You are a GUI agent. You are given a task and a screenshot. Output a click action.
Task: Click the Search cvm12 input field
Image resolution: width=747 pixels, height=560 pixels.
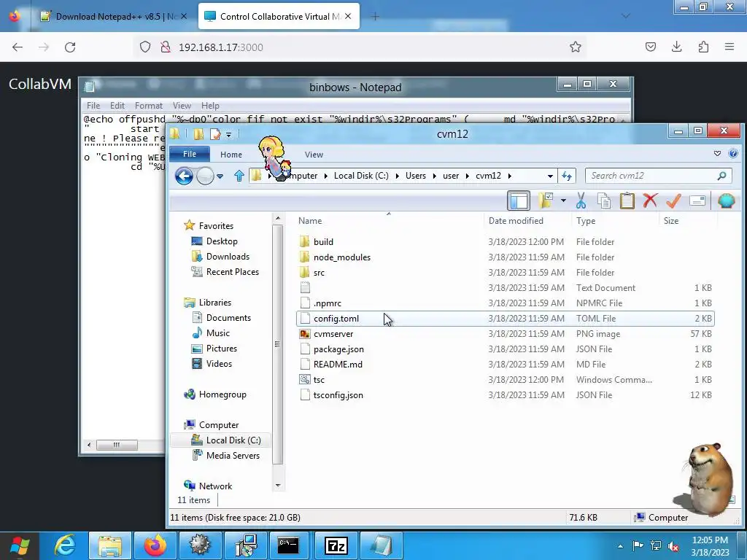651,176
